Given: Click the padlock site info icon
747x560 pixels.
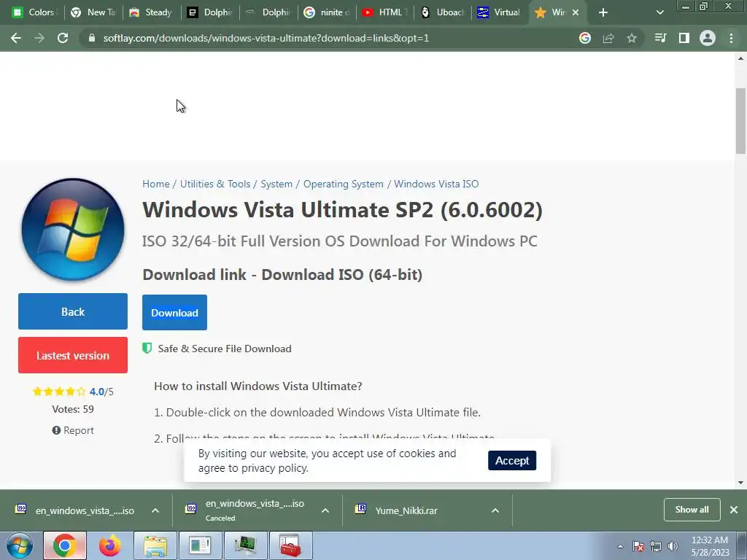Looking at the screenshot, I should [x=92, y=38].
